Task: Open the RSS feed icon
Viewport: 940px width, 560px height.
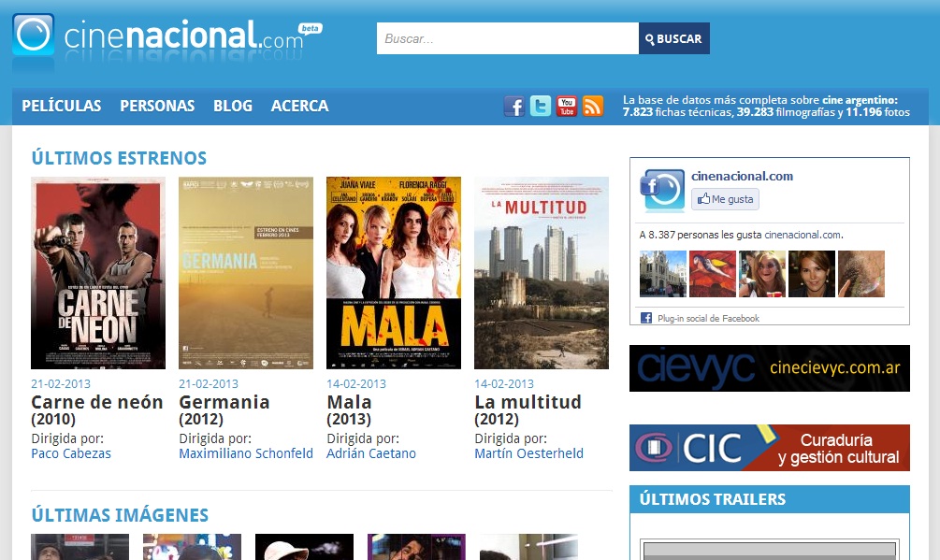Action: pos(592,106)
